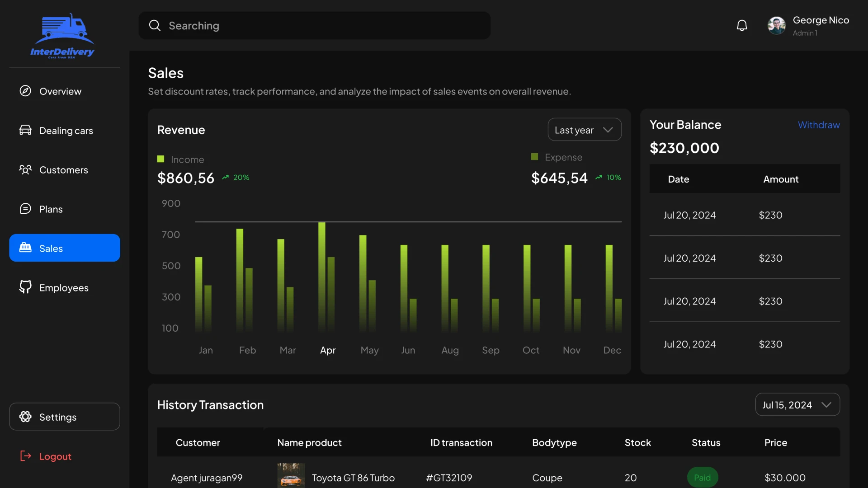868x488 pixels.
Task: Click the Plans chat icon
Action: click(x=25, y=209)
